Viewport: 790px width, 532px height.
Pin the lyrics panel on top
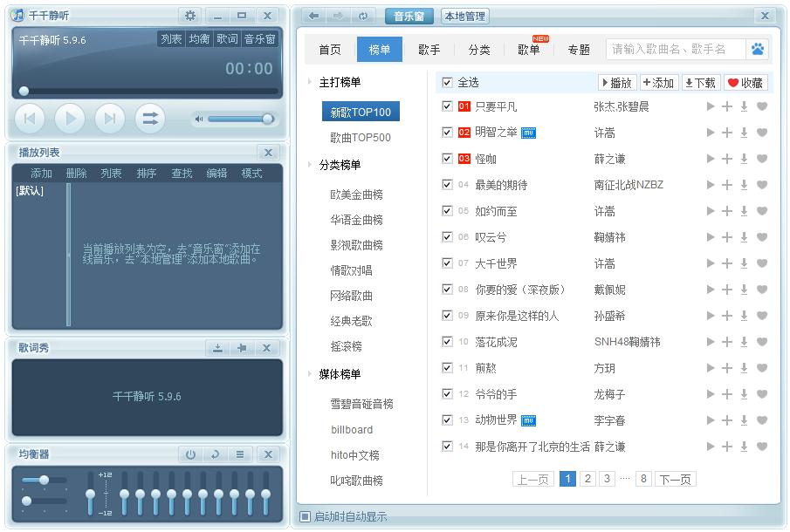pyautogui.click(x=242, y=348)
